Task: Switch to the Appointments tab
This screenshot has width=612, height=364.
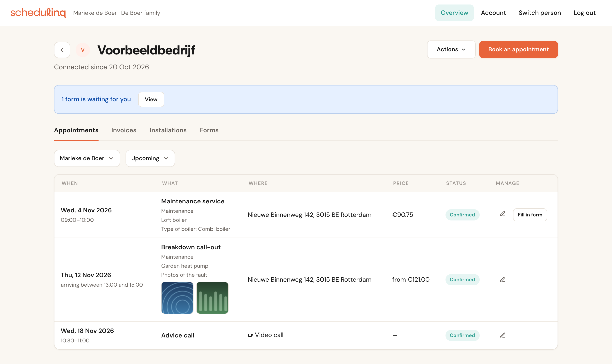Action: [76, 130]
